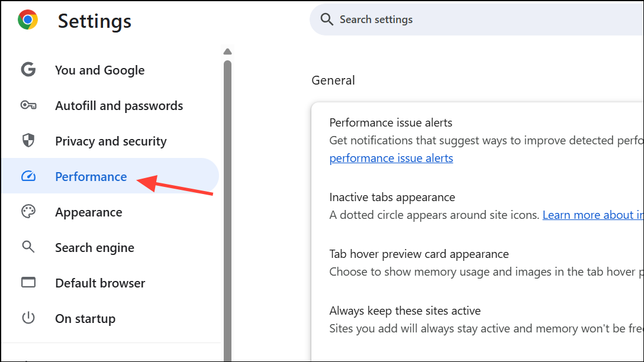The width and height of the screenshot is (644, 362).
Task: Click the On startup power icon
Action: 28,318
